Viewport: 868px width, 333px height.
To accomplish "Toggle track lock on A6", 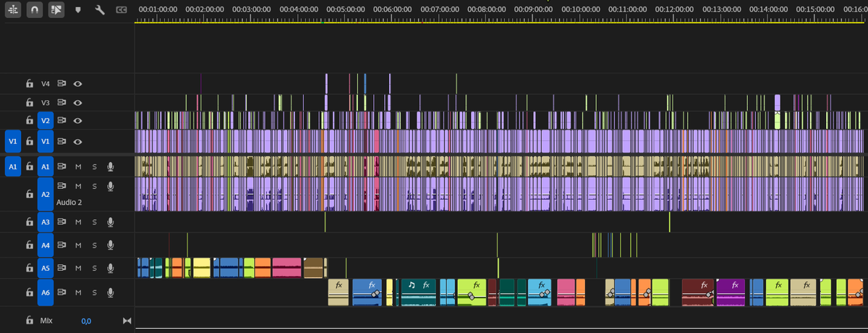I will point(30,292).
